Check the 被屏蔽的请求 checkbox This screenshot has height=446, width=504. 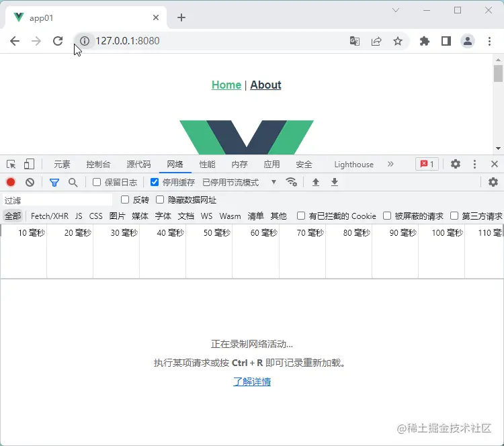coord(387,216)
